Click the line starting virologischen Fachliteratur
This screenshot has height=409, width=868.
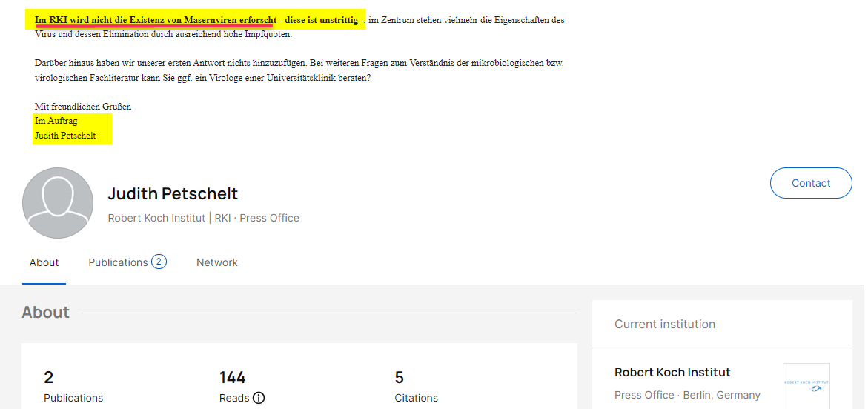pyautogui.click(x=202, y=78)
